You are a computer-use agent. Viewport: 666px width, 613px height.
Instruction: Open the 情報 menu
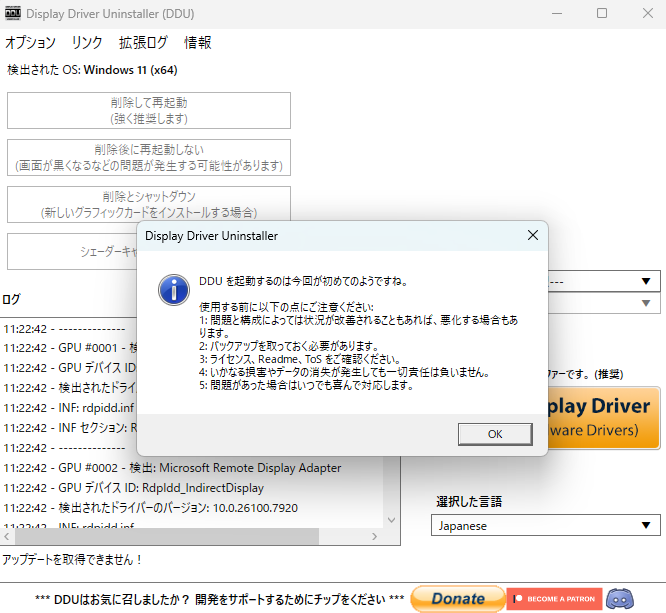point(198,43)
